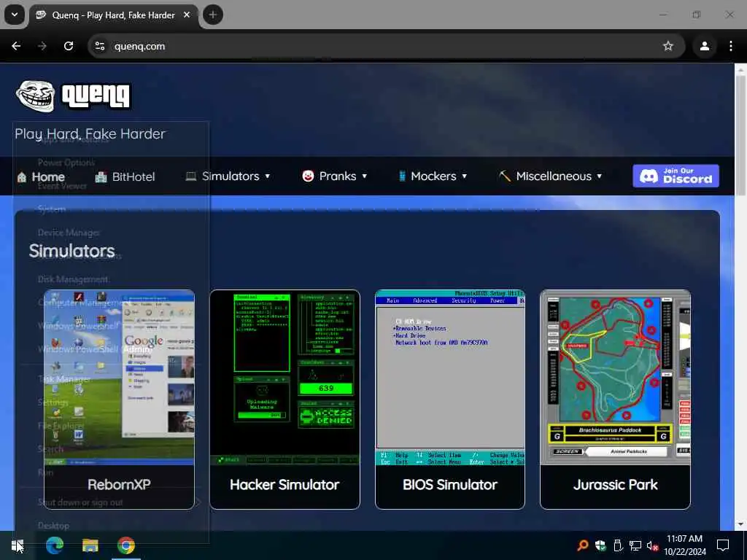Screen dimensions: 747x560
Task: Click the 'Play Hard, Fake Harder' tagline
Action: coord(90,134)
